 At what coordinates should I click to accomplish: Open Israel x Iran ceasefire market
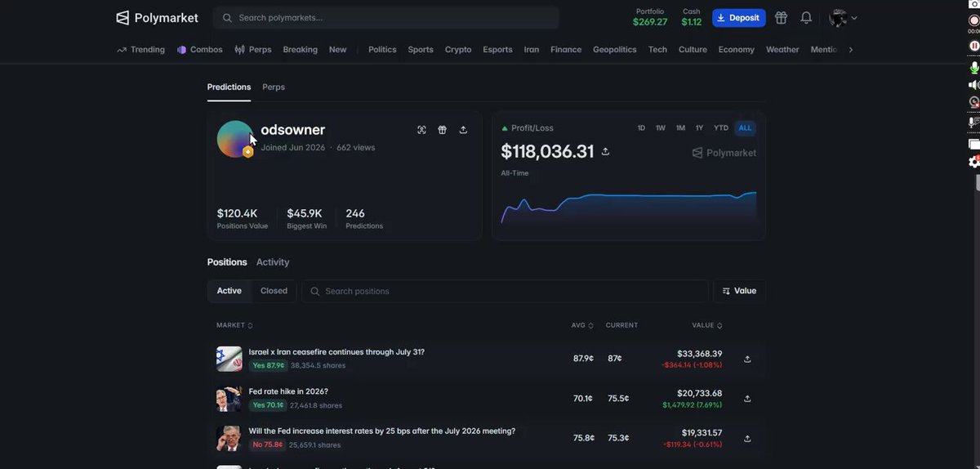[x=336, y=352]
